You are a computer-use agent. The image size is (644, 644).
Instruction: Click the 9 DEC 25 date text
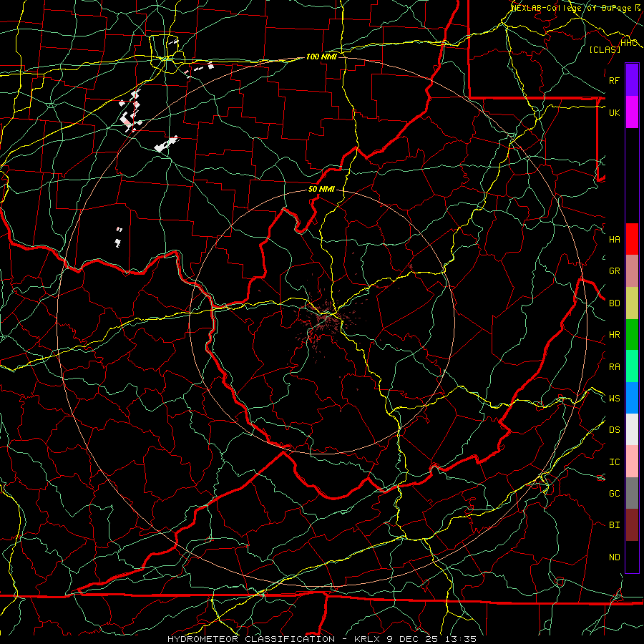pos(414,639)
